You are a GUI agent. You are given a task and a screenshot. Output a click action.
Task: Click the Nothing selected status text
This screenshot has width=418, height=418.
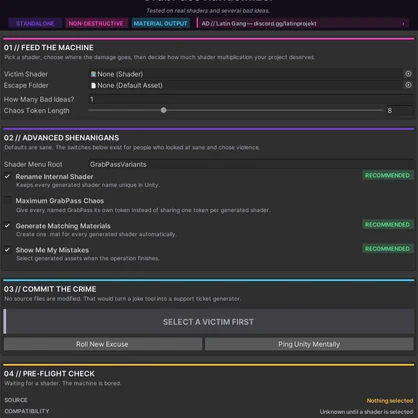(390, 400)
